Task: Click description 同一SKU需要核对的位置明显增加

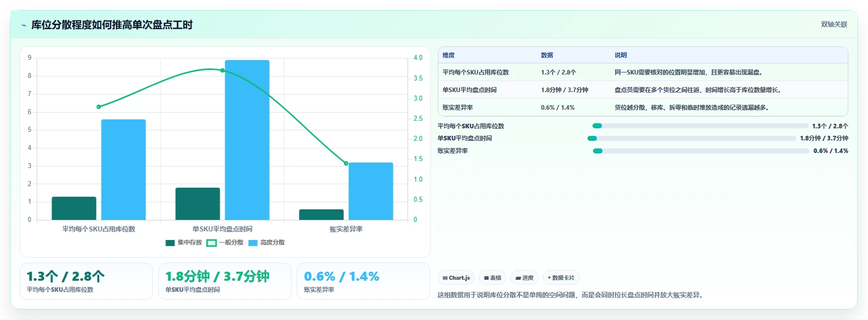Action: tap(690, 72)
